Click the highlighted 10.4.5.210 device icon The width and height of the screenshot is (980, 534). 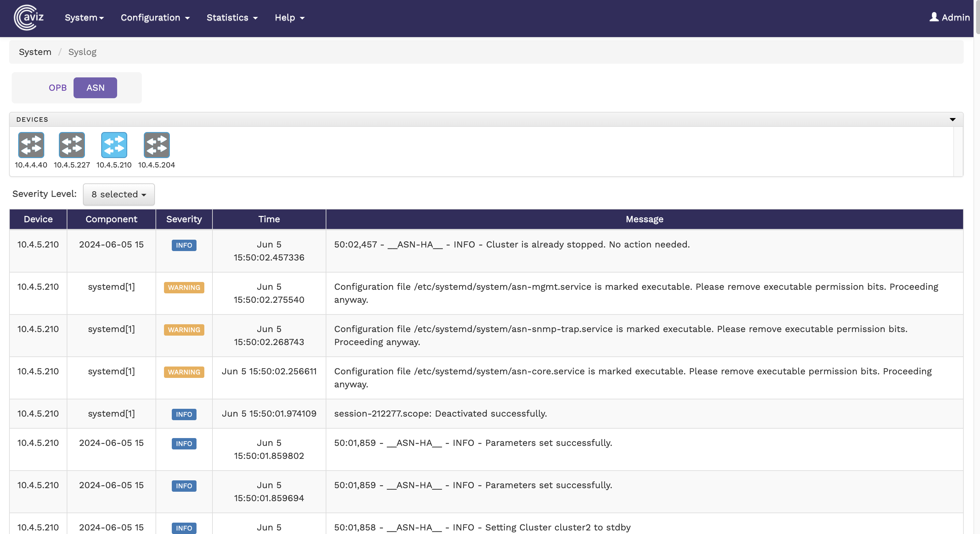coord(114,145)
